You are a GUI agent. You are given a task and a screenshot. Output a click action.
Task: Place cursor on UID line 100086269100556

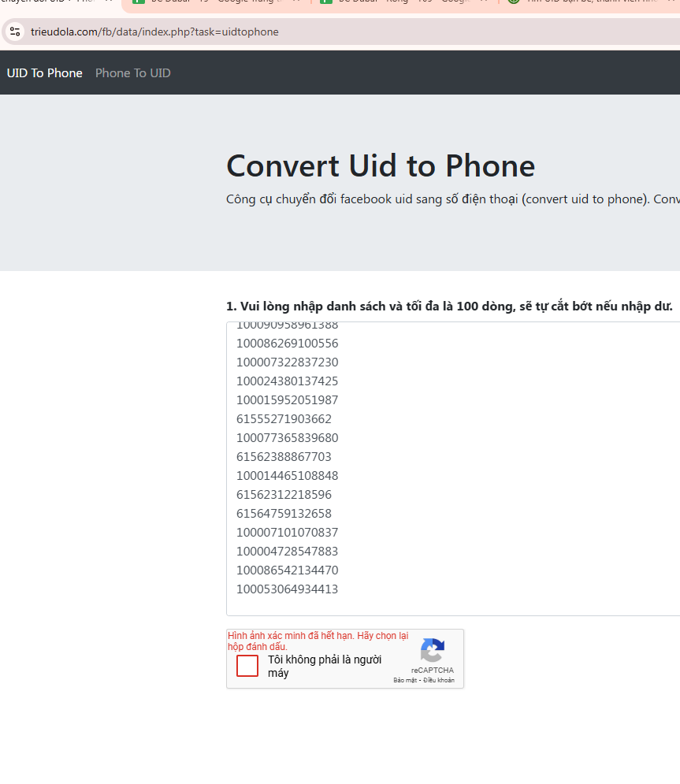[x=288, y=344]
